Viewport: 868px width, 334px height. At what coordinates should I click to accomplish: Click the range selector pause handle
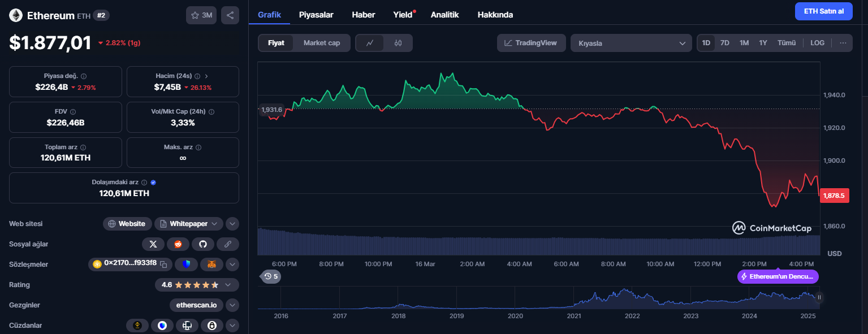(818, 297)
